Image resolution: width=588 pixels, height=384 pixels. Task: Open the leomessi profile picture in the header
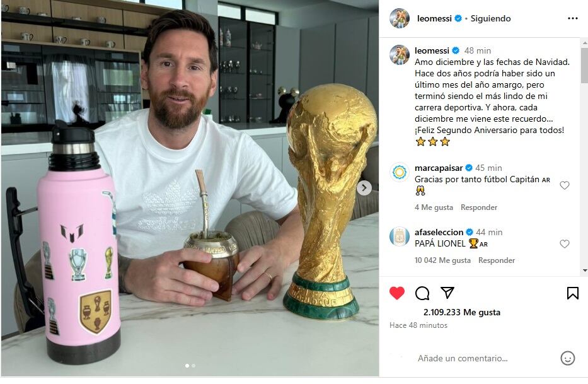400,18
